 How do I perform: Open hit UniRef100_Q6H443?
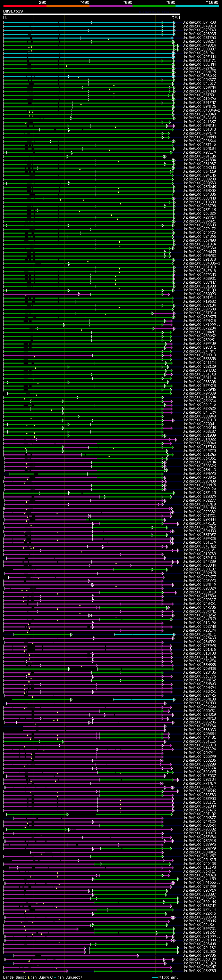tap(199, 470)
